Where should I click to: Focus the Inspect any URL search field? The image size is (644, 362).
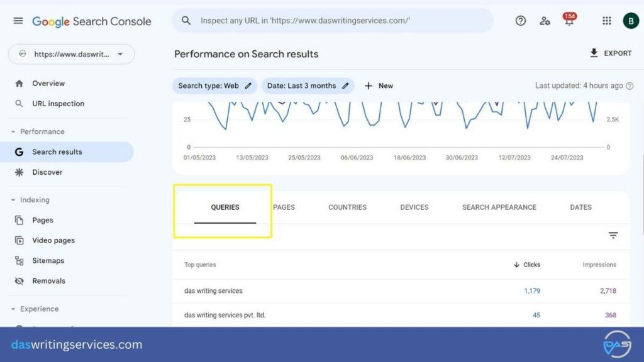click(333, 21)
